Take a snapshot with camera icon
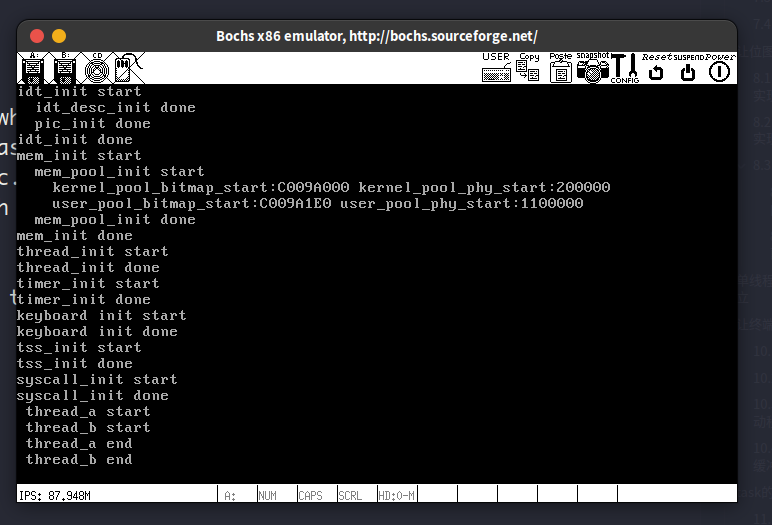The height and width of the screenshot is (525, 772). [592, 68]
